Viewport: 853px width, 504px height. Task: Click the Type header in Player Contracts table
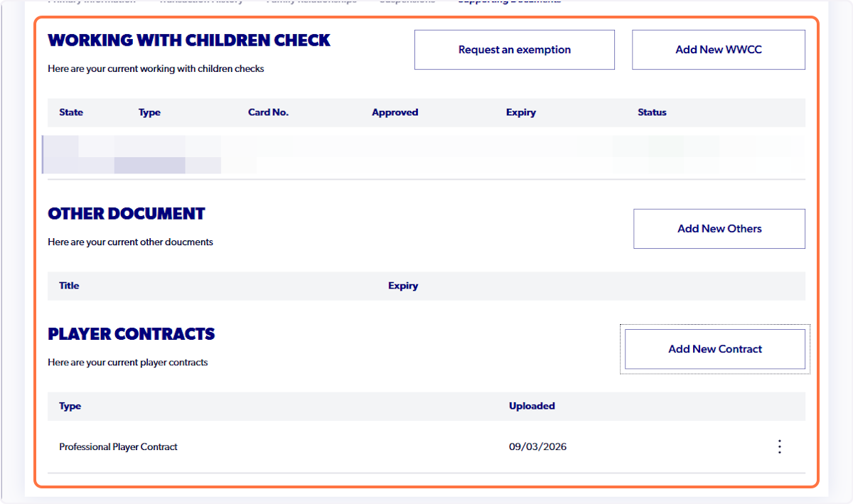click(x=70, y=406)
